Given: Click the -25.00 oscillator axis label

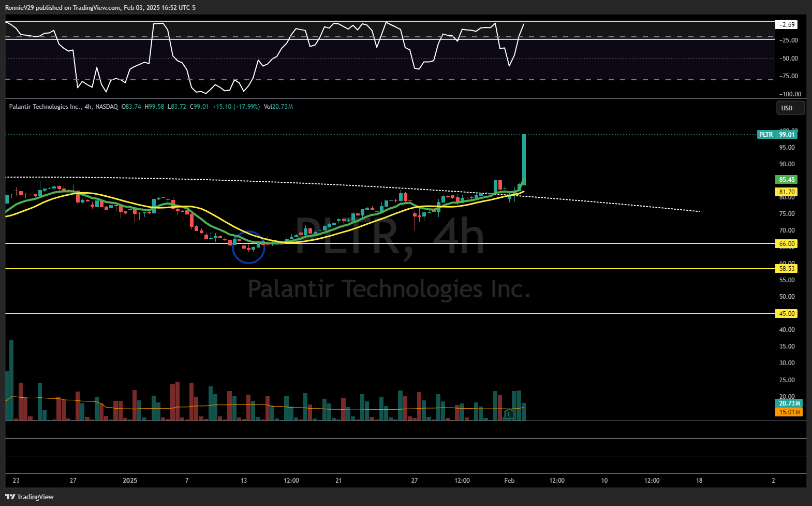Looking at the screenshot, I should point(789,40).
